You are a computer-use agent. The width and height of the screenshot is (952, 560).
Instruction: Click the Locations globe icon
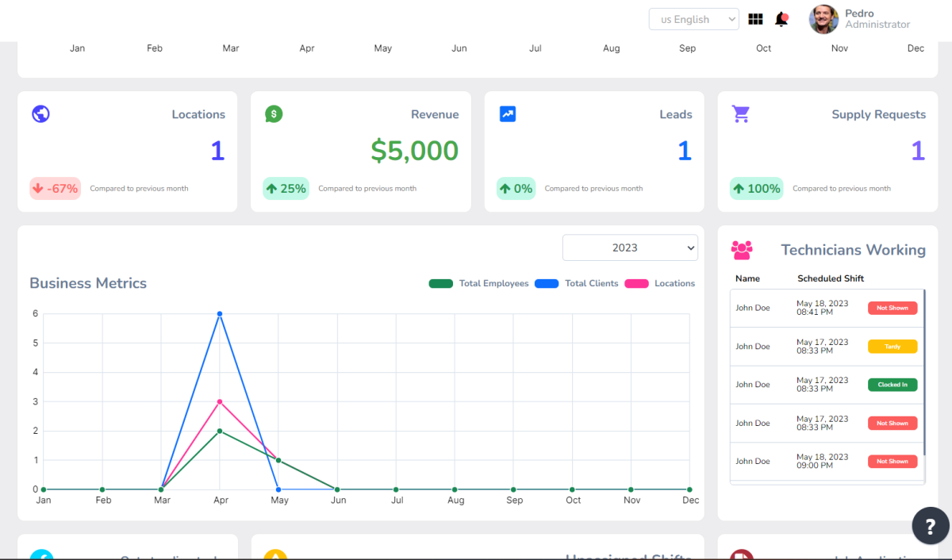(40, 114)
